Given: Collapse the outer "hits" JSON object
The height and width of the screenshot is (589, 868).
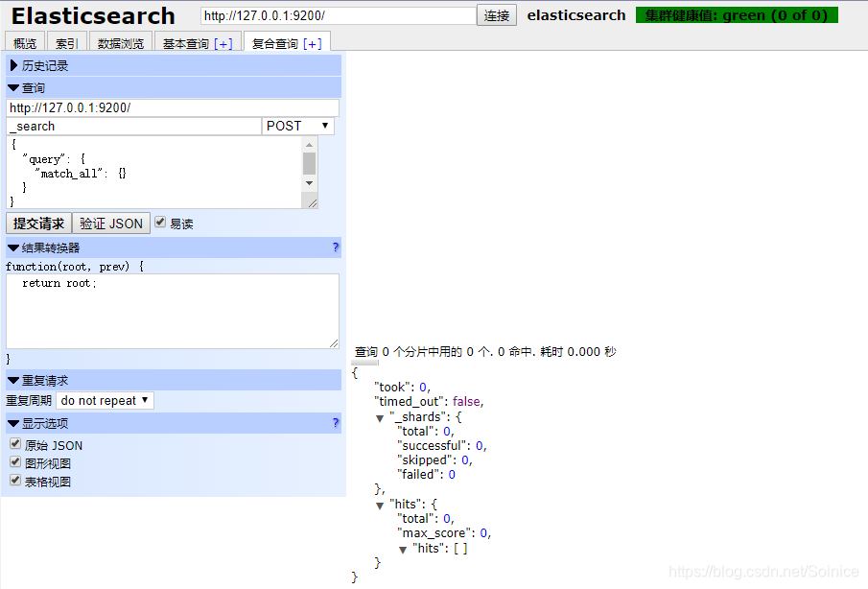Looking at the screenshot, I should (380, 506).
